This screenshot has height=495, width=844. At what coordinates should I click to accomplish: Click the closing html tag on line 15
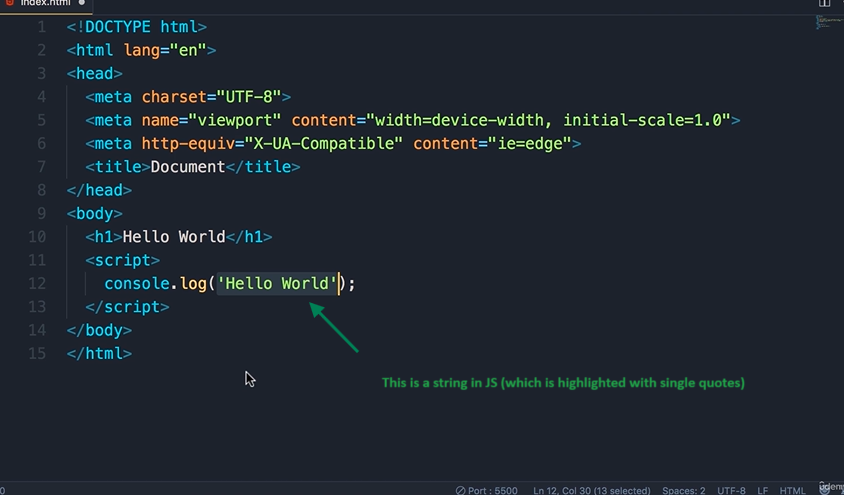coord(99,354)
